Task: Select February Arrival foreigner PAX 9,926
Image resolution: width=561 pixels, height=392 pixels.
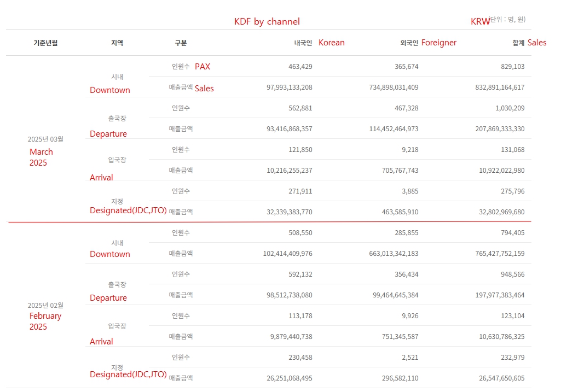Action: click(x=410, y=316)
